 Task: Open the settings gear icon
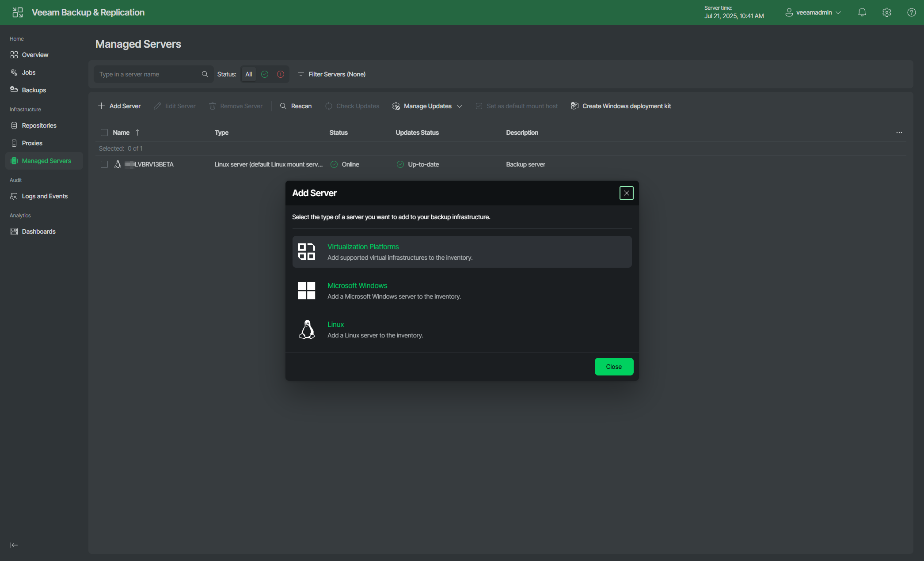coord(886,12)
